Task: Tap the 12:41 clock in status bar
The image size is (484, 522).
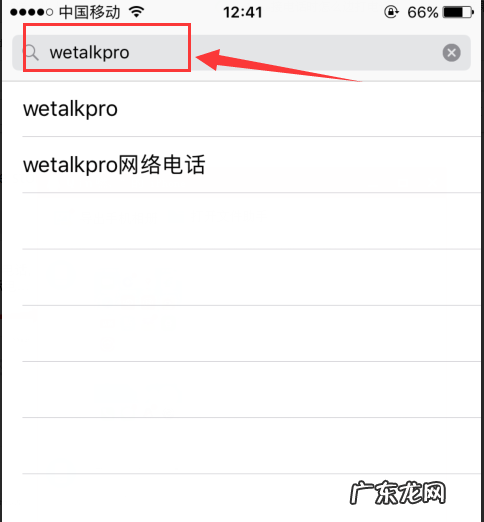Action: [x=243, y=13]
